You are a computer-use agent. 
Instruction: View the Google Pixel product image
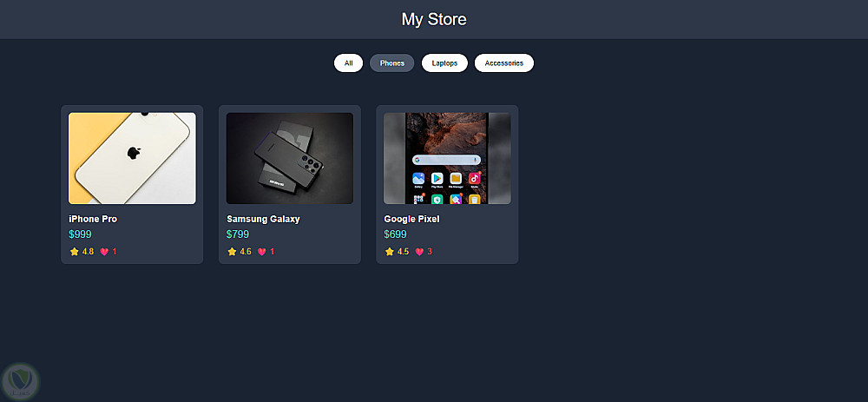coord(447,158)
